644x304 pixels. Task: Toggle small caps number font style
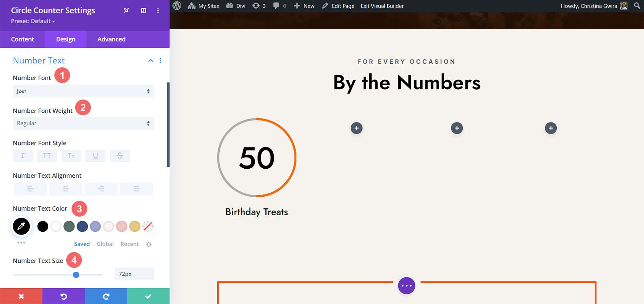click(x=71, y=156)
